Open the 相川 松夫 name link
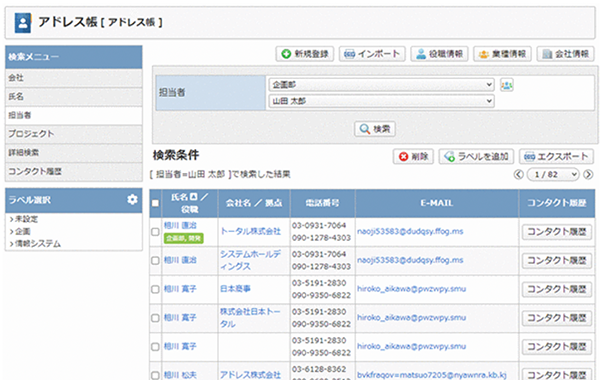 tap(180, 375)
